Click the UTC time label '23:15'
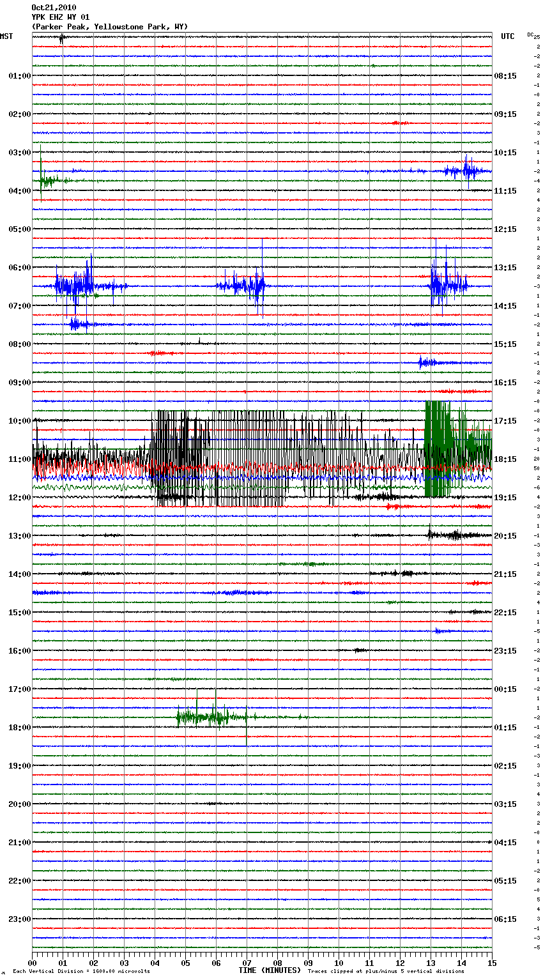Viewport: 543px width, 980px height. tap(505, 651)
